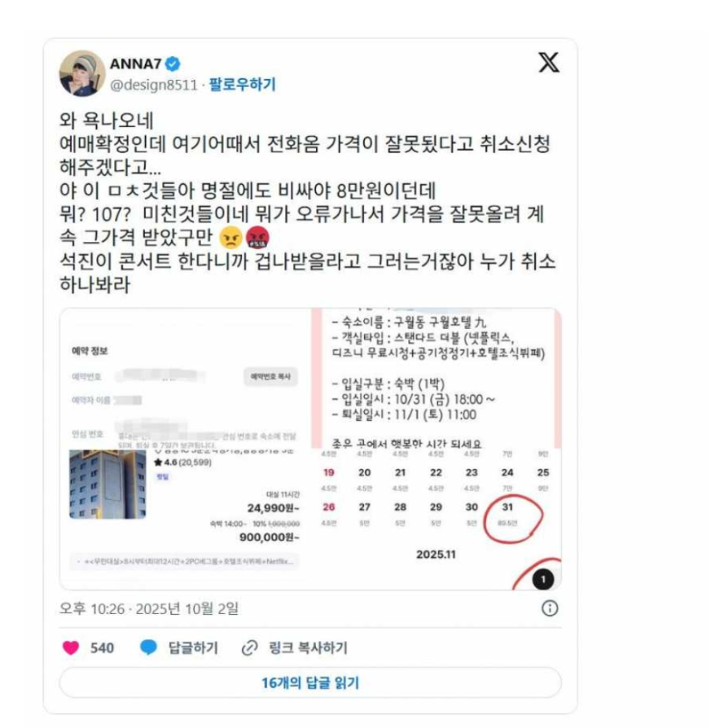
Task: Read 16개의 답글 읽기 replies
Action: 310,682
